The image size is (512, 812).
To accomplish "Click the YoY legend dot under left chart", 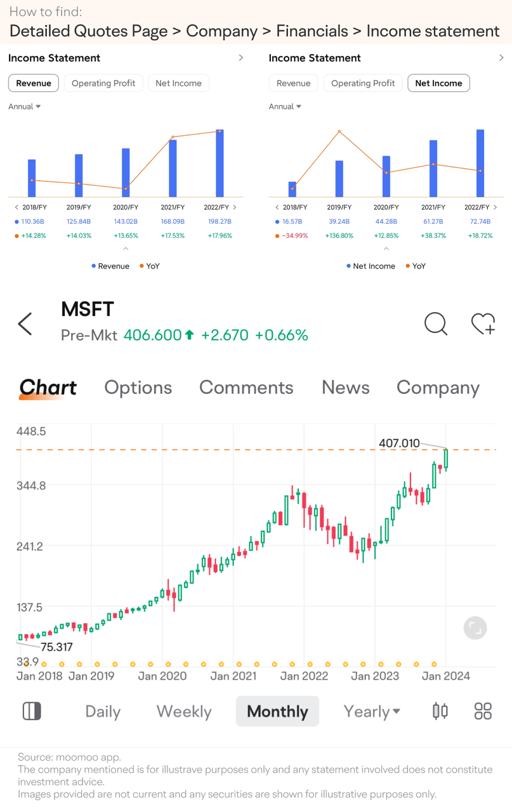I will (x=142, y=266).
